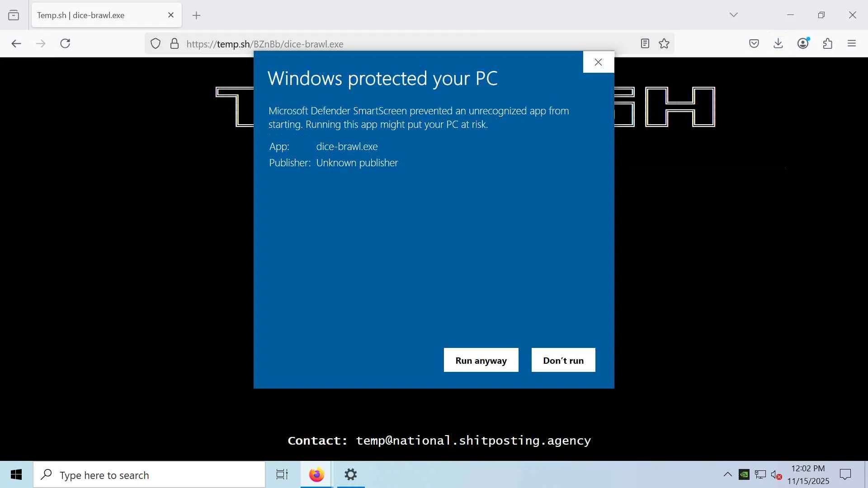The image size is (868, 488).
Task: Open the Downloads panel
Action: (778, 43)
